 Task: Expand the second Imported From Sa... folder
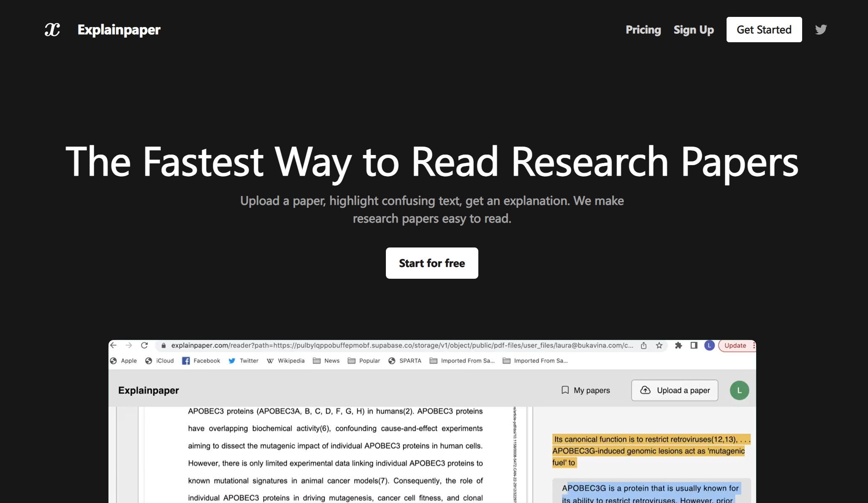click(x=535, y=361)
